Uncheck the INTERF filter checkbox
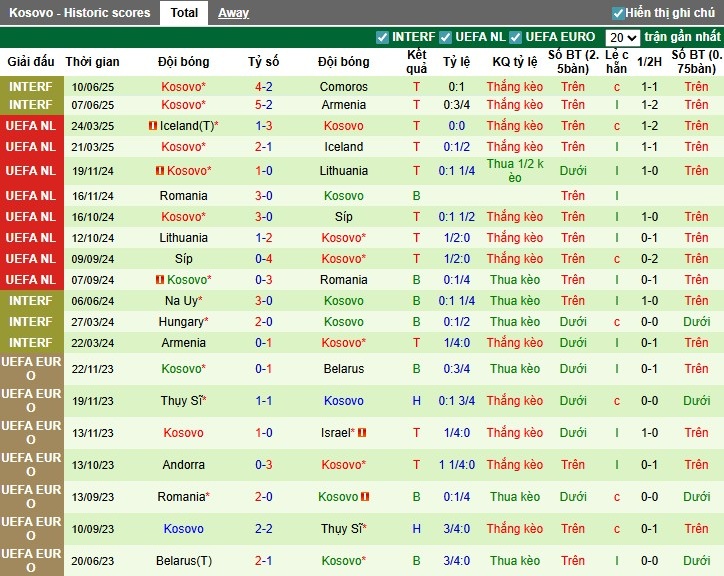The width and height of the screenshot is (724, 576). pos(382,37)
